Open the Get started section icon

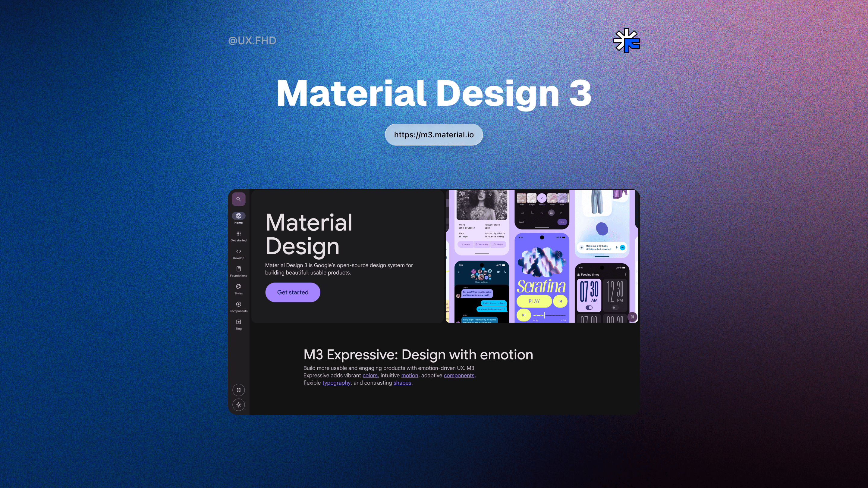pos(238,234)
